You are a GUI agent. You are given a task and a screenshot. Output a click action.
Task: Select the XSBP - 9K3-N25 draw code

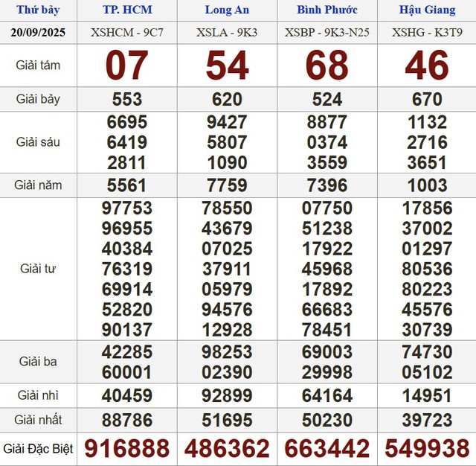click(327, 33)
